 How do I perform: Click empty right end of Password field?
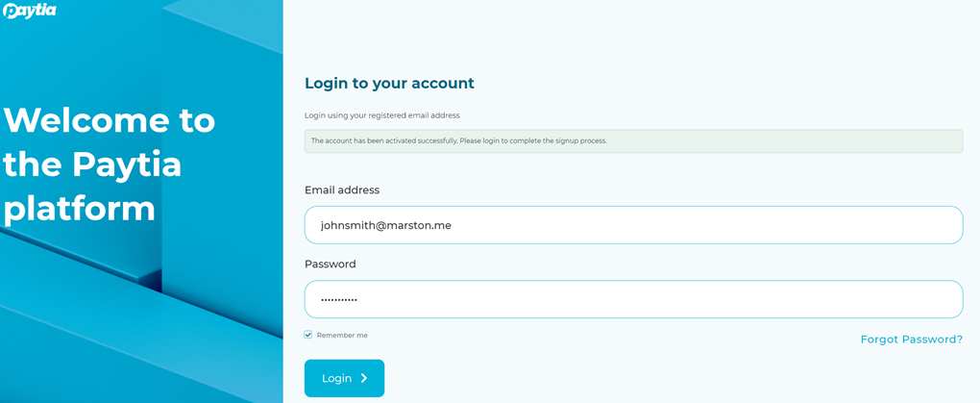pos(875,299)
